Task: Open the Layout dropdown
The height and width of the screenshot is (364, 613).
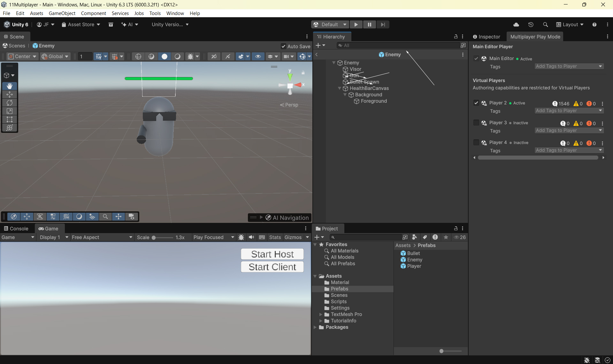Action: coord(570,25)
